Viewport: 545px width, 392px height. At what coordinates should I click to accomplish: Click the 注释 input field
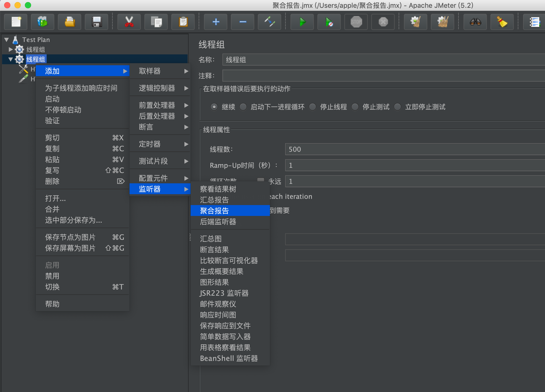384,76
